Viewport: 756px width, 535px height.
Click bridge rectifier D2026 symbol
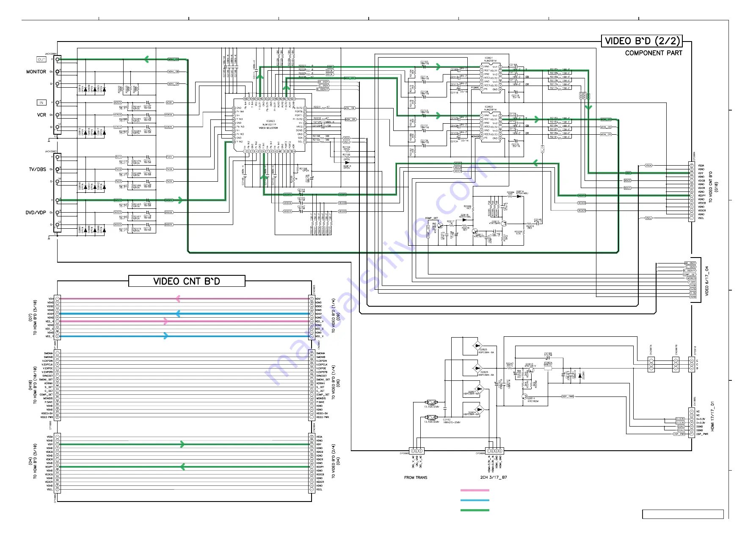pyautogui.click(x=477, y=368)
